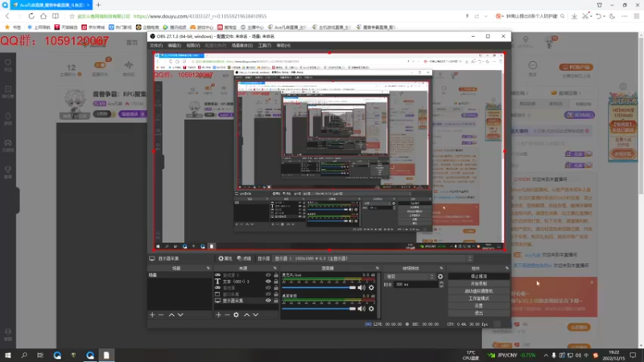Image resolution: width=644 pixels, height=362 pixels.
Task: Open the dropdown arrow beside the browser undo icon
Action: pos(604,16)
